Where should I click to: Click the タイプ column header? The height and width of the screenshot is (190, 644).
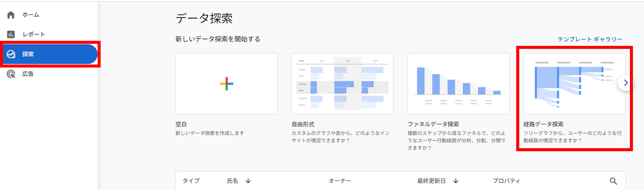(191, 181)
